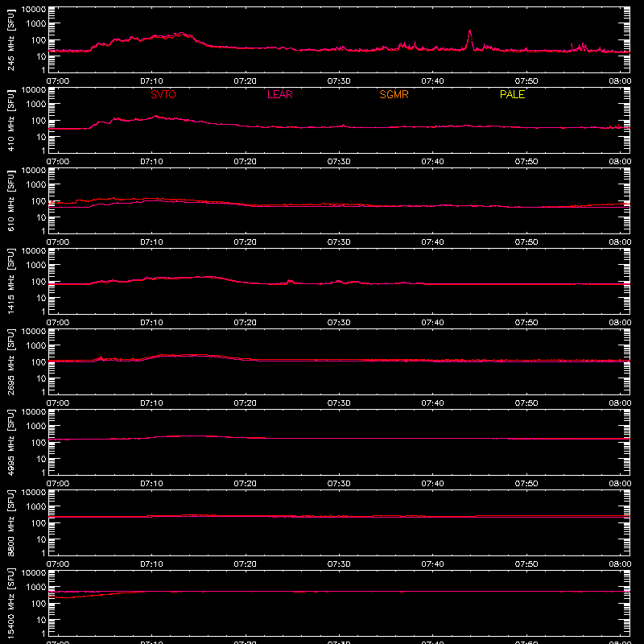
Task: Select the 410 MHz [SFU] axis title
Action: click(x=10, y=121)
